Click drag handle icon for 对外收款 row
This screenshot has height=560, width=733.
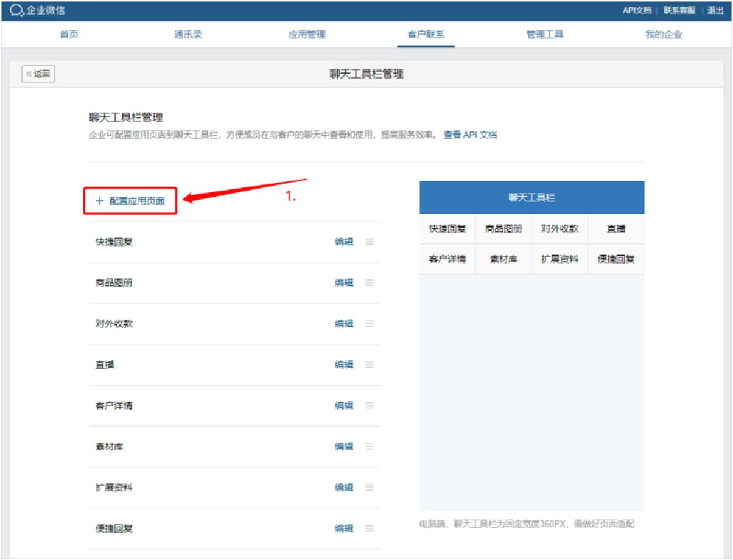[x=370, y=324]
